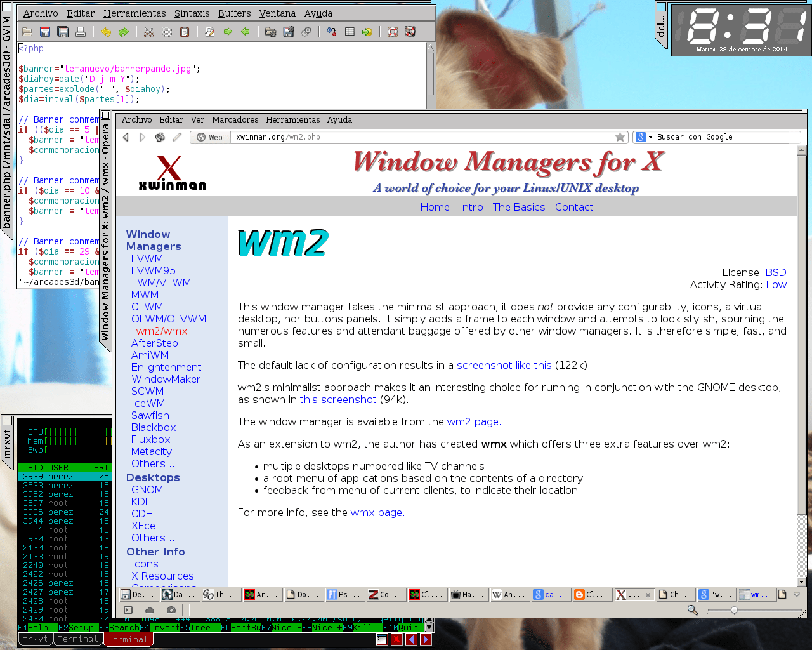Switch to previous mrxvt tab arrow
812x650 pixels.
411,639
